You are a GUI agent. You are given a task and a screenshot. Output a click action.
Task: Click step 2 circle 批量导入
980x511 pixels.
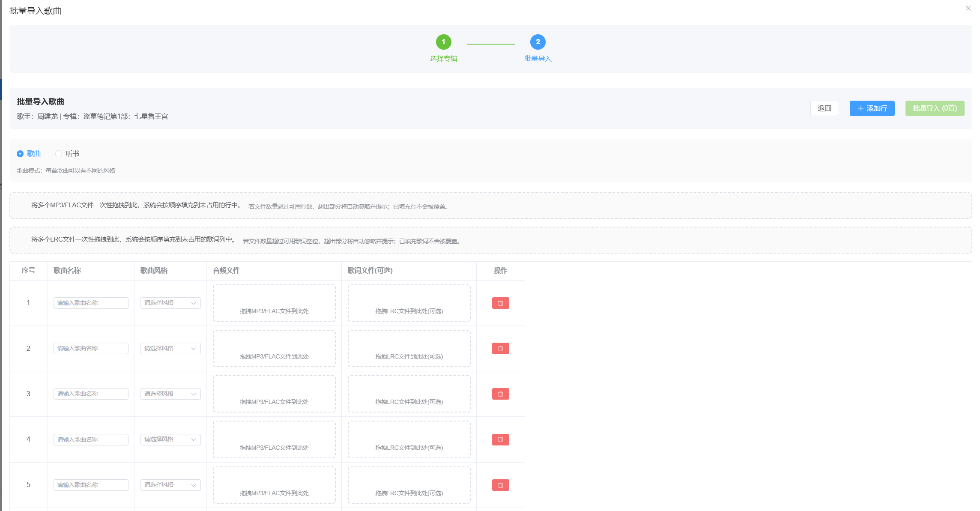click(x=538, y=42)
